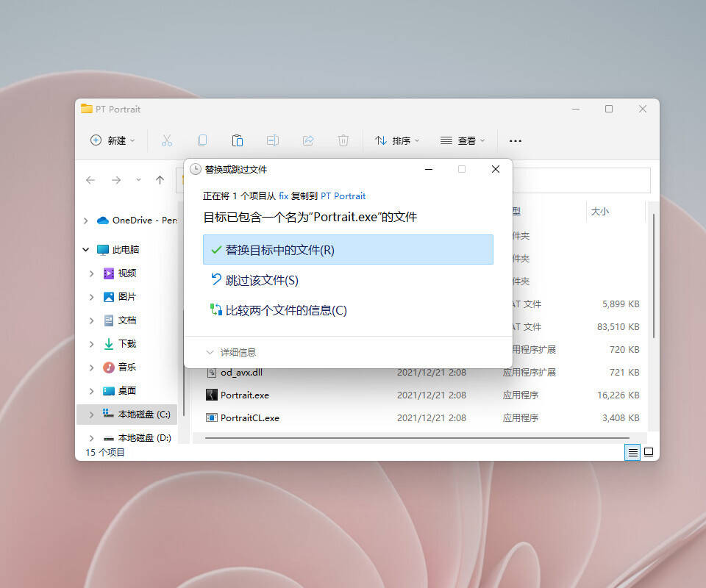Choose 替换目标中的文件(R) option
This screenshot has width=706, height=588.
coord(348,250)
